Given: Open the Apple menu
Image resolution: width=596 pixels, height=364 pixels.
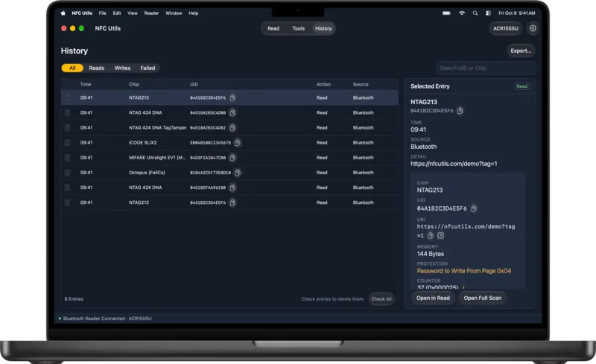Looking at the screenshot, I should click(x=63, y=13).
